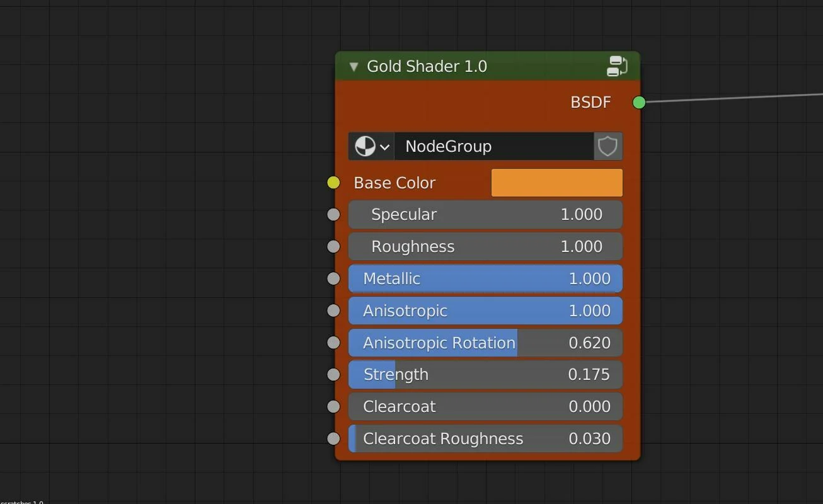Click the green BSDF output socket
The width and height of the screenshot is (823, 504).
pyautogui.click(x=638, y=102)
